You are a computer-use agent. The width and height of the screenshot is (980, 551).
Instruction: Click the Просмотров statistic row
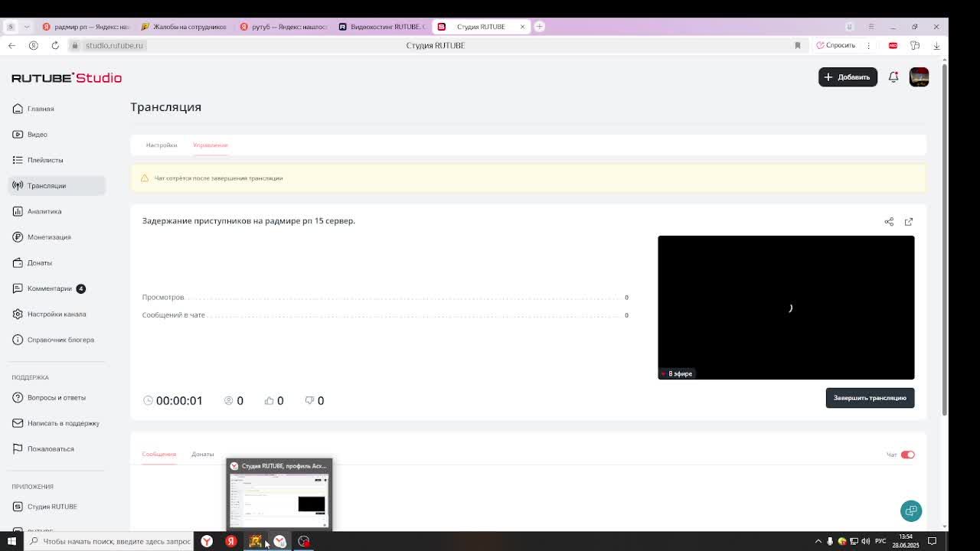(x=385, y=298)
